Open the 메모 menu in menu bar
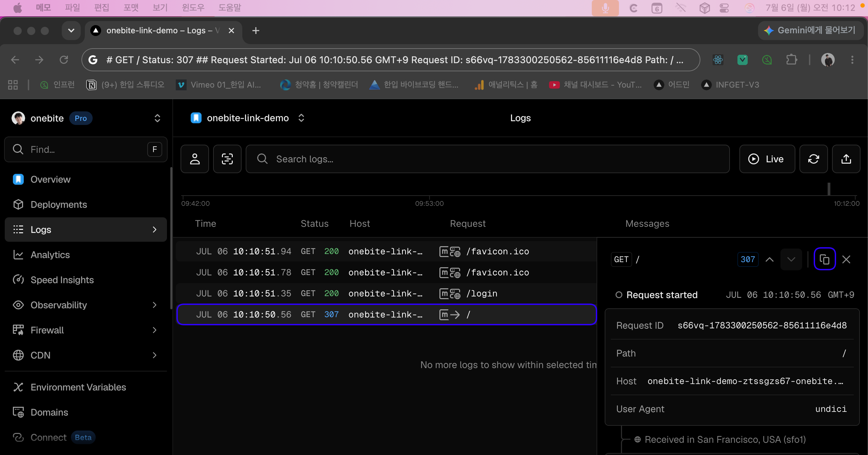This screenshot has width=868, height=455. pos(43,7)
